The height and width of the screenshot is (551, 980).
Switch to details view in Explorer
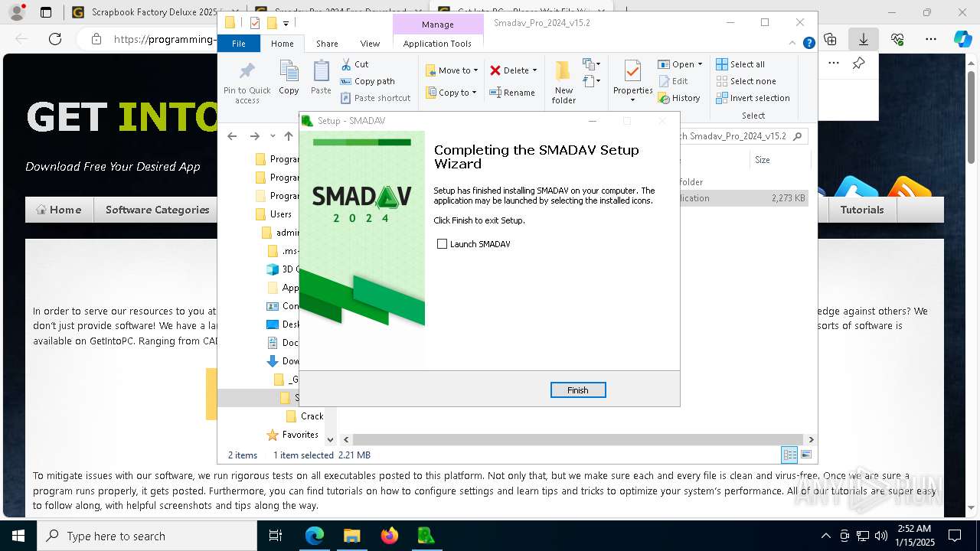(789, 455)
